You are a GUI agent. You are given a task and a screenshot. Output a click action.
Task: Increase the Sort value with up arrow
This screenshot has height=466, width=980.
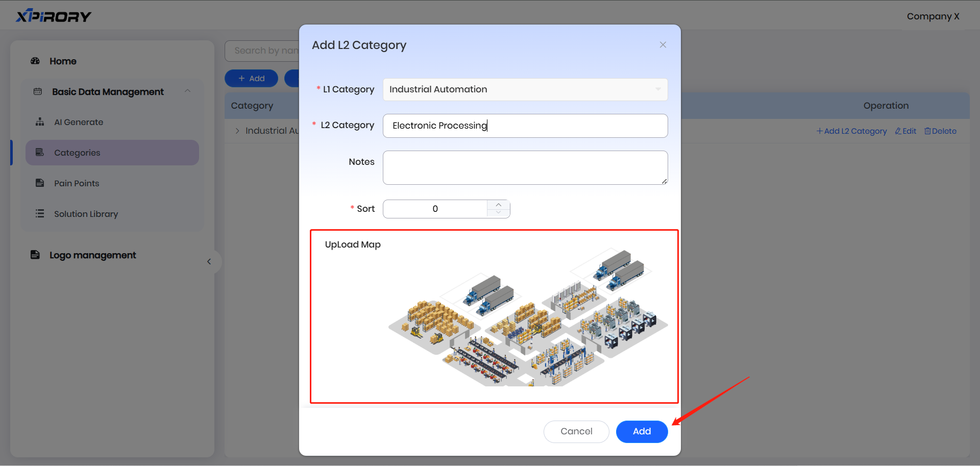click(x=499, y=205)
